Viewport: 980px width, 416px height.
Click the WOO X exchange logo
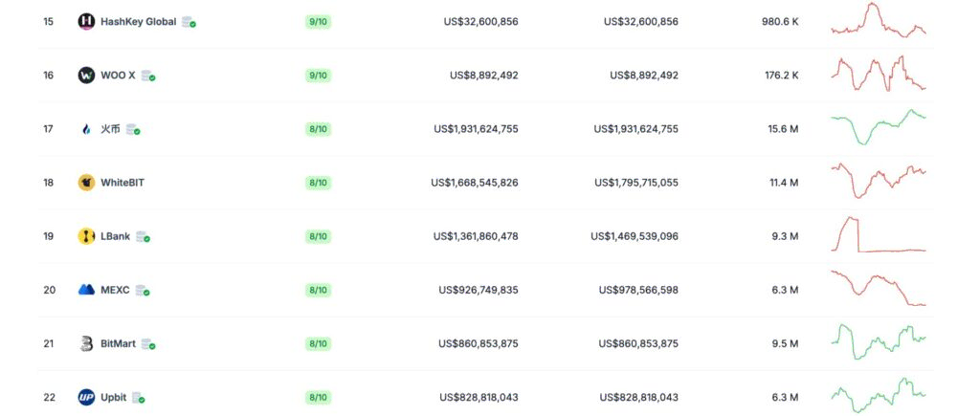86,76
